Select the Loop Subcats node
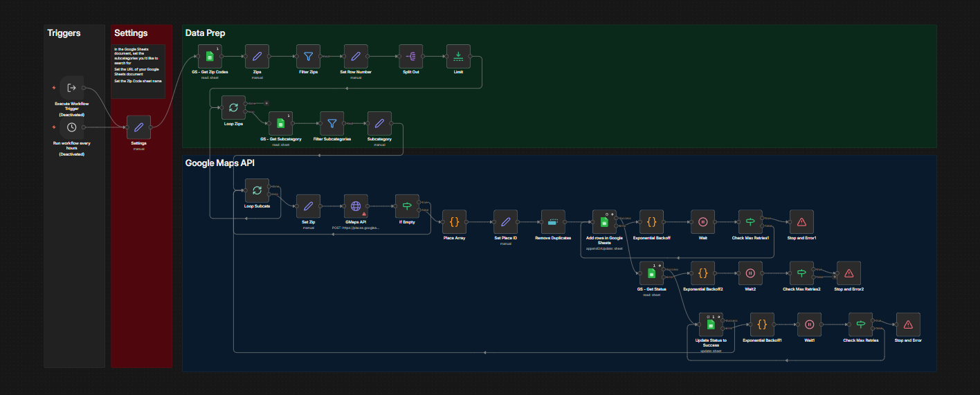Viewport: 980px width, 395px height. pyautogui.click(x=257, y=190)
